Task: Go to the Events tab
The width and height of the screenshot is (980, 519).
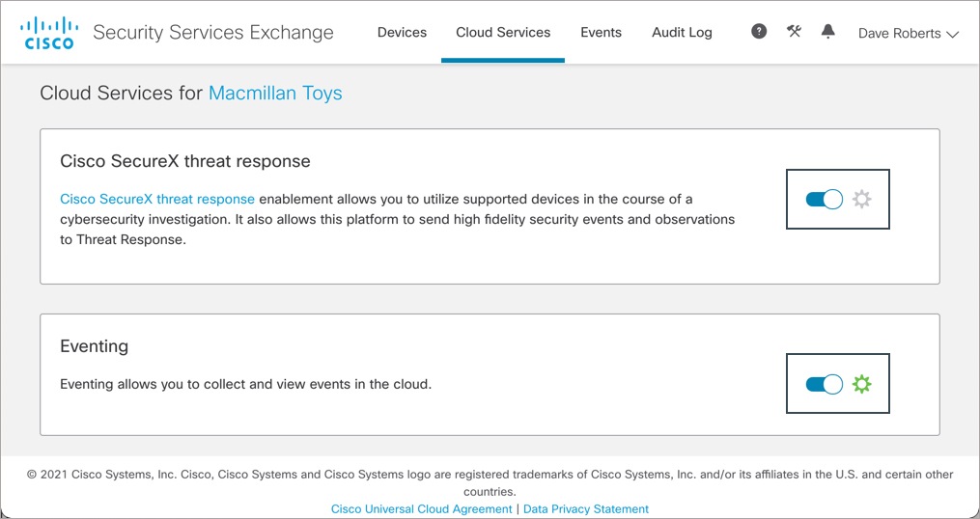Action: 601,33
